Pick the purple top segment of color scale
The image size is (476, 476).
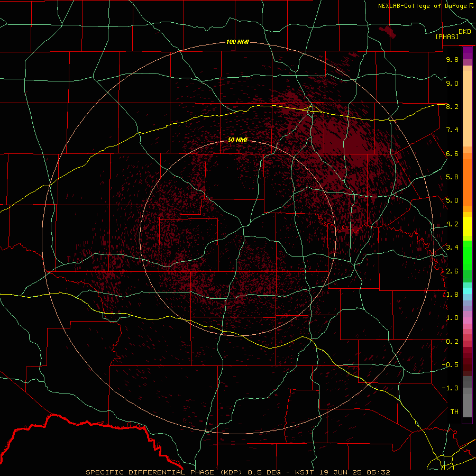pyautogui.click(x=467, y=53)
